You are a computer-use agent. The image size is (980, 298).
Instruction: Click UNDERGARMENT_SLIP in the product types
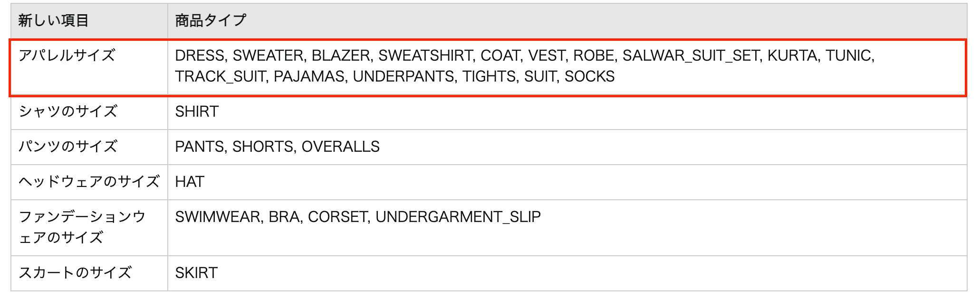458,217
